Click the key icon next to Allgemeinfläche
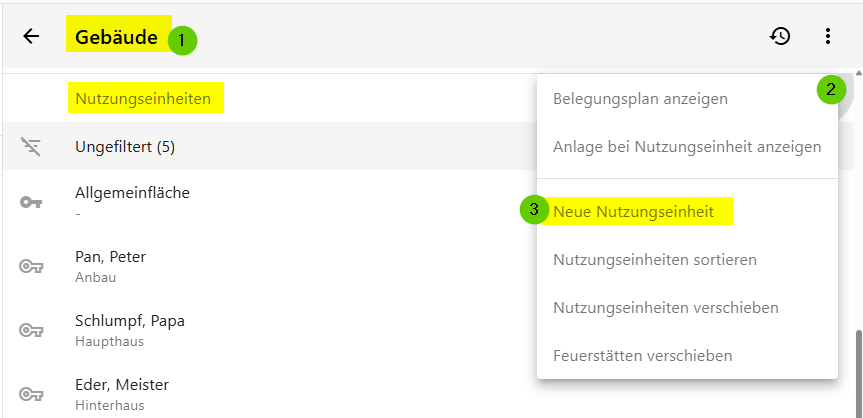Viewport: 863px width, 418px height. click(31, 203)
